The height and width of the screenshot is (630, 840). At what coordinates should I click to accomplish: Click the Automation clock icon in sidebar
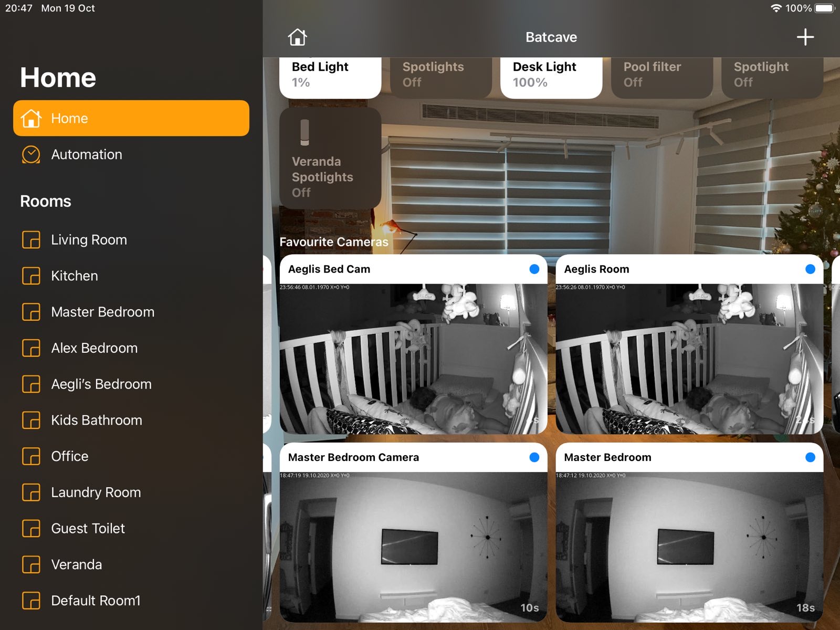coord(31,154)
